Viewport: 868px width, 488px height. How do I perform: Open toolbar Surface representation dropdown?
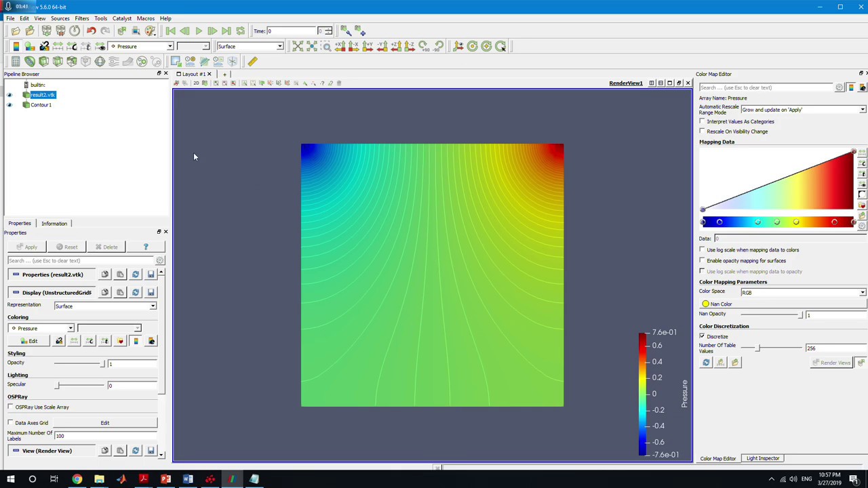pyautogui.click(x=250, y=46)
